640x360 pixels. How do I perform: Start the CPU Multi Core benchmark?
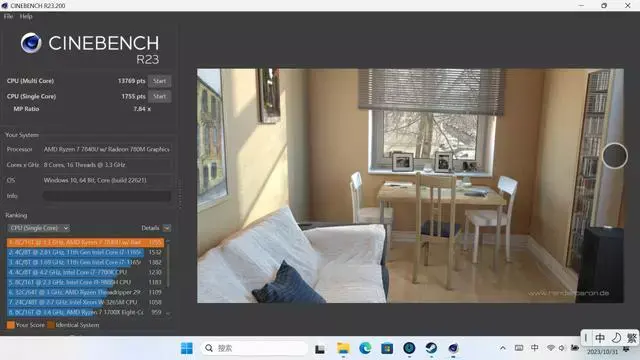(x=159, y=81)
